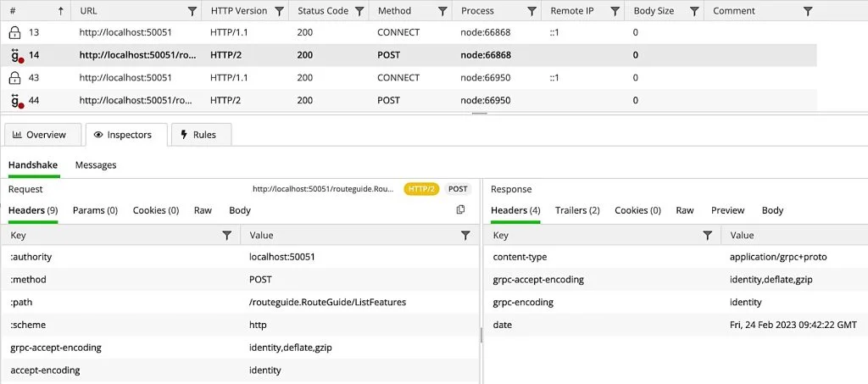Click the yellow HTTP/2 badge
Image resolution: width=868 pixels, height=384 pixels.
pyautogui.click(x=421, y=189)
